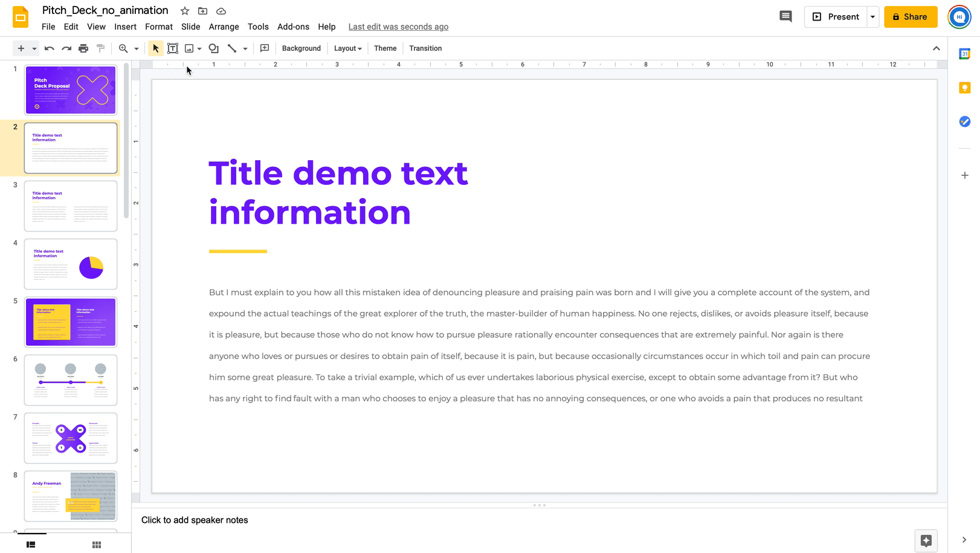The height and width of the screenshot is (553, 980).
Task: Select slide 7 SWOT thumbnail
Action: pos(71,438)
